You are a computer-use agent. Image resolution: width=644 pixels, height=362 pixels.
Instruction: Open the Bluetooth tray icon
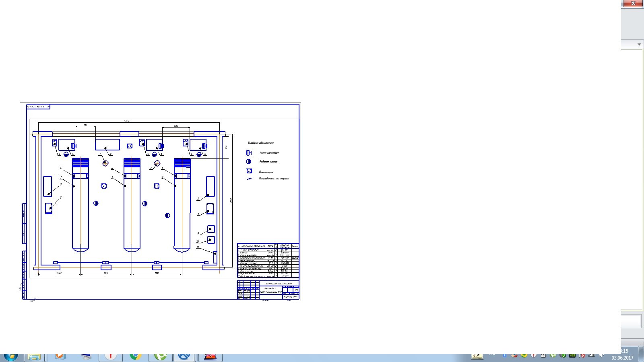[x=504, y=356]
